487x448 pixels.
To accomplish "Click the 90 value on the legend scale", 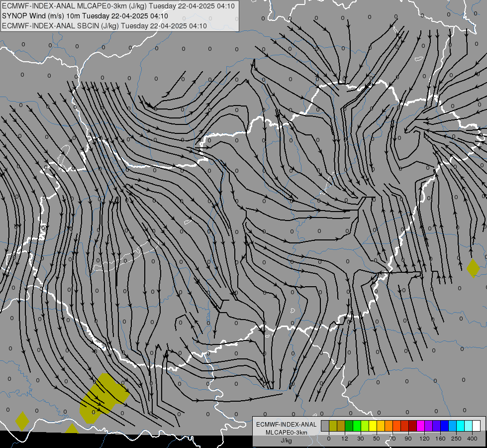I will (x=408, y=439).
